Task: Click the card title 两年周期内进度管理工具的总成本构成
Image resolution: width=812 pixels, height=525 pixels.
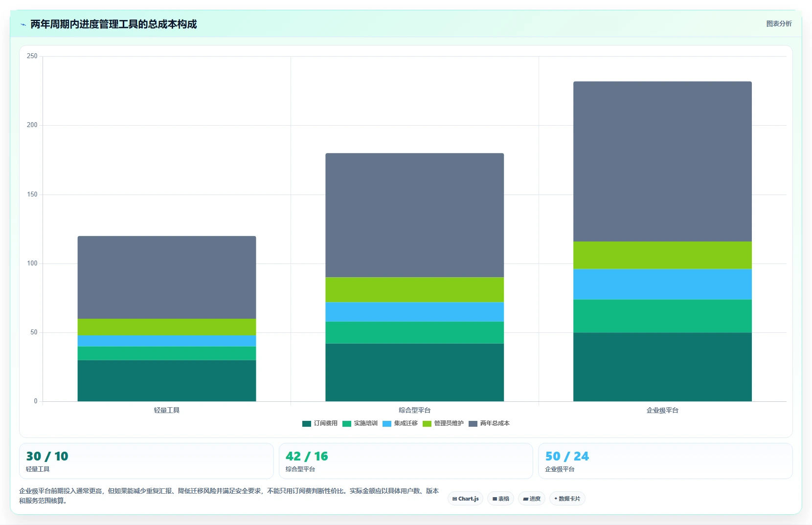Action: click(x=113, y=24)
